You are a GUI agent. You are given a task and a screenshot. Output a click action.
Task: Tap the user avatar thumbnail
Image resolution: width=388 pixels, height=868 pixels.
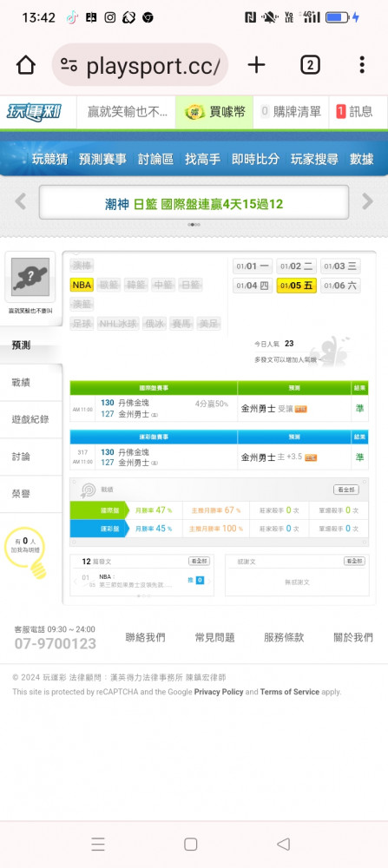30,277
